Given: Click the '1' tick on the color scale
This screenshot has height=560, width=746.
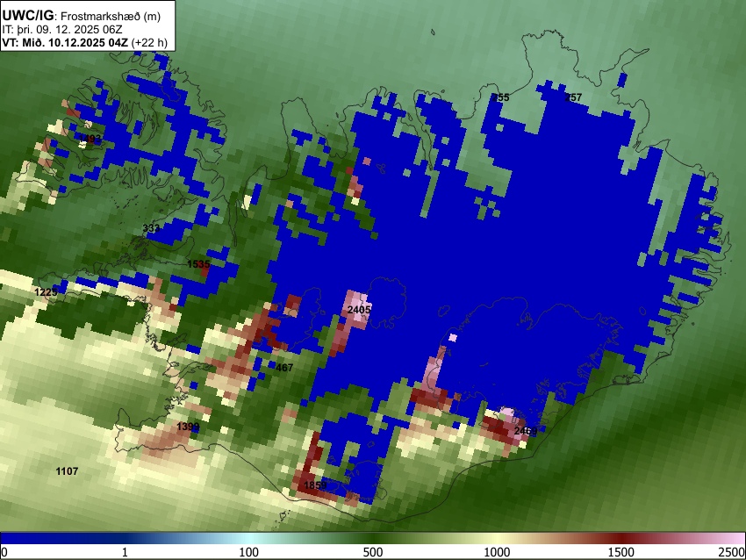Looking at the screenshot, I should click(x=125, y=552).
